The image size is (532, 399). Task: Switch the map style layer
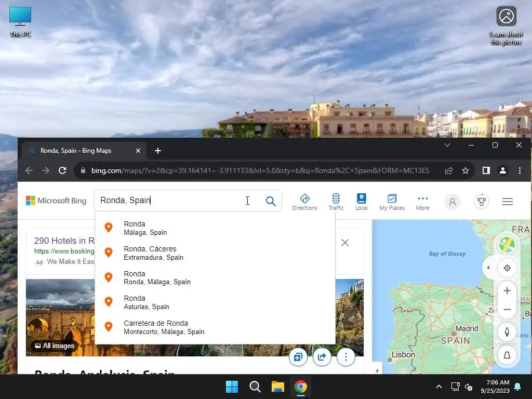507,245
